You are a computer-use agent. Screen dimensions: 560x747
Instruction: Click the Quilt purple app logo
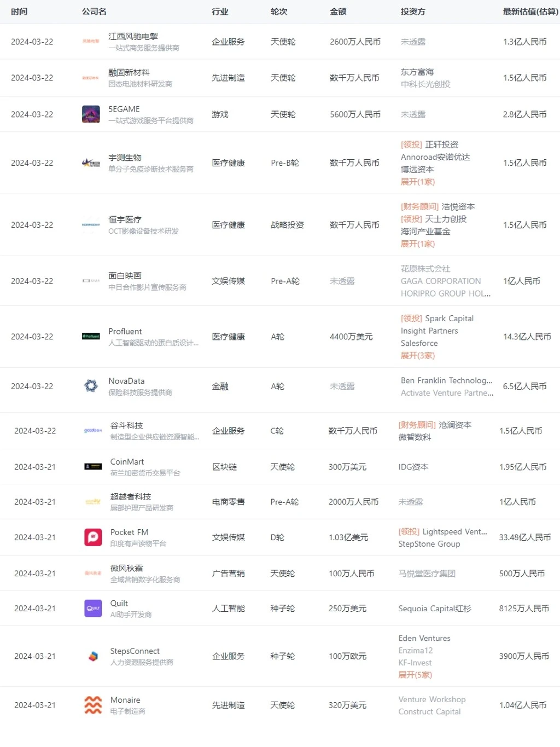(92, 608)
